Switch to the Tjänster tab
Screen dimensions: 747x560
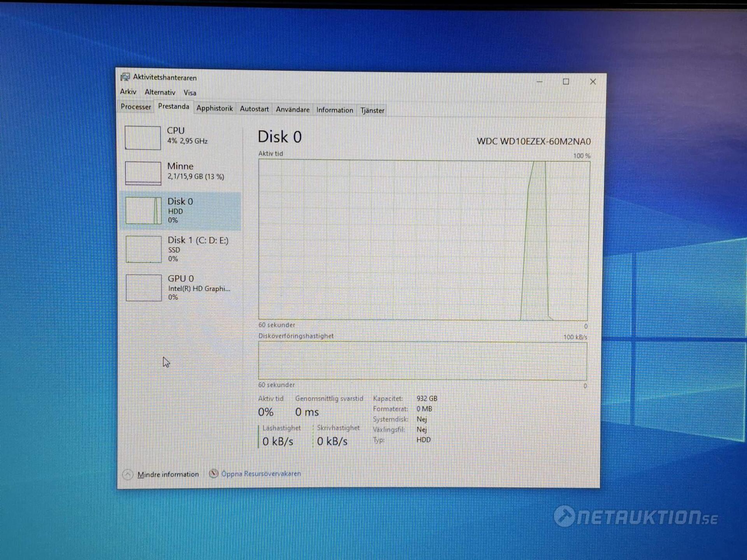[372, 110]
